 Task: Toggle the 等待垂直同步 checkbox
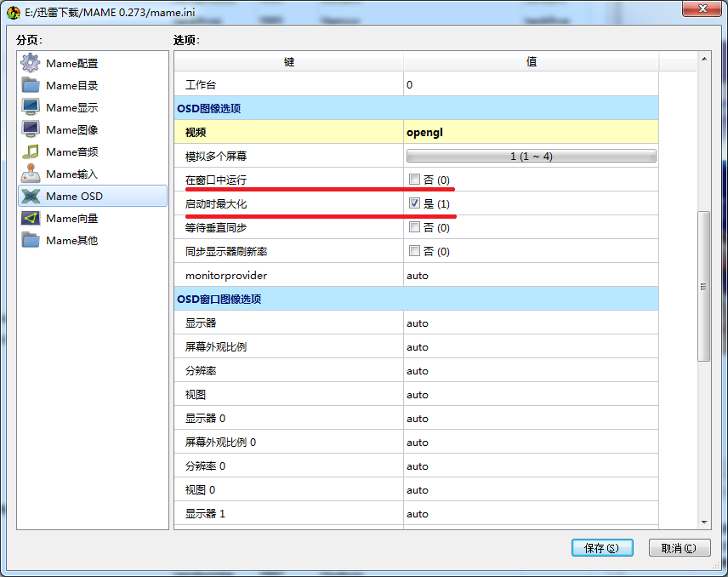click(x=414, y=228)
